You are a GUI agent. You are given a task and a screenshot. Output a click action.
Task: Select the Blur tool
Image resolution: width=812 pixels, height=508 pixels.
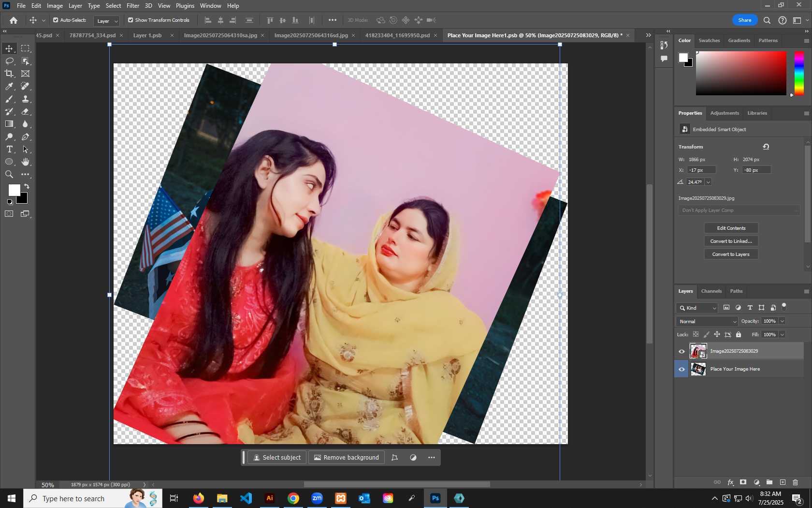click(x=25, y=124)
